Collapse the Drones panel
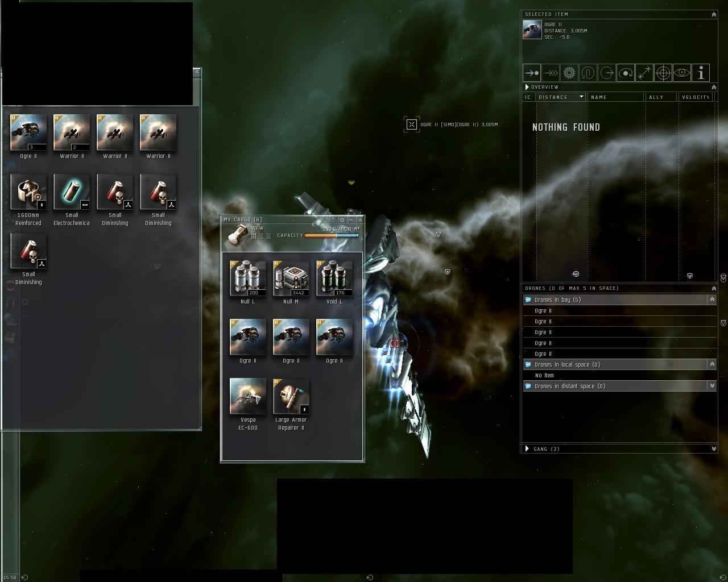 point(714,288)
